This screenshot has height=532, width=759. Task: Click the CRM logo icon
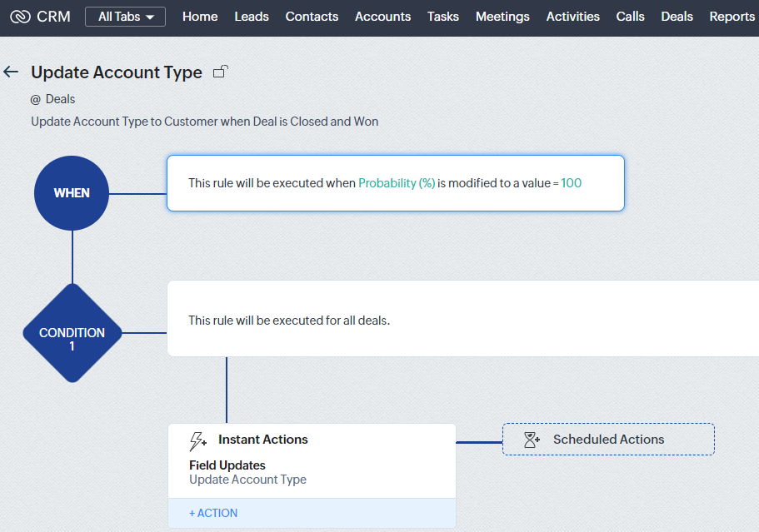[20, 17]
